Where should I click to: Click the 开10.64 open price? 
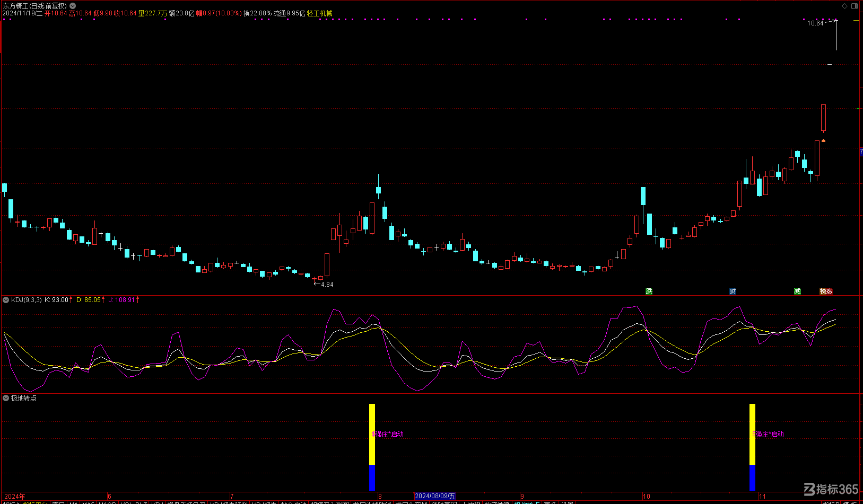[x=56, y=13]
